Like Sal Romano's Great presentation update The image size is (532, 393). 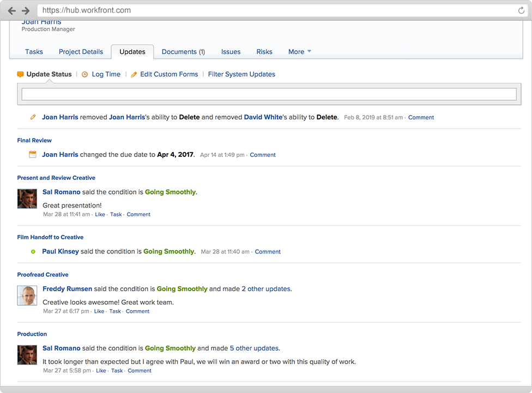[100, 215]
